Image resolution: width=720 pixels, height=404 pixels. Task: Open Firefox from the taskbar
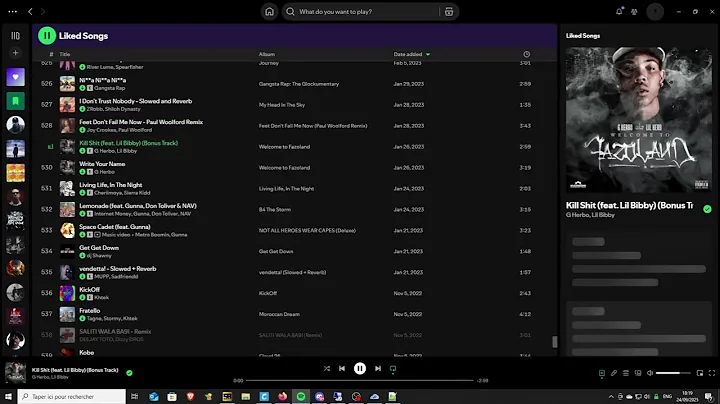point(282,396)
